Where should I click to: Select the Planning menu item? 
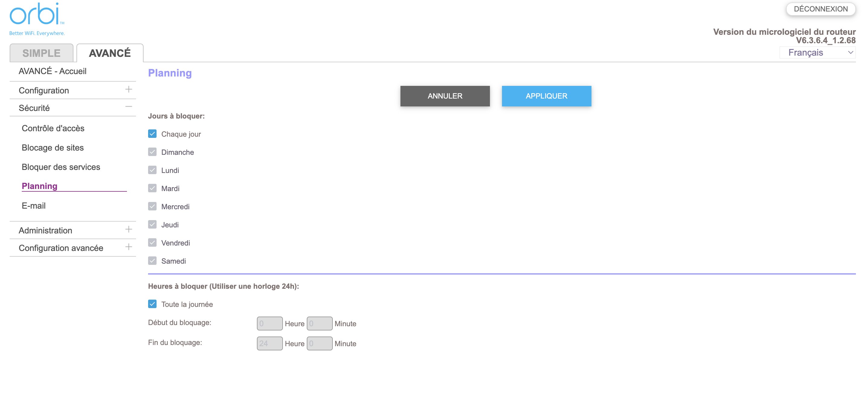click(x=39, y=185)
